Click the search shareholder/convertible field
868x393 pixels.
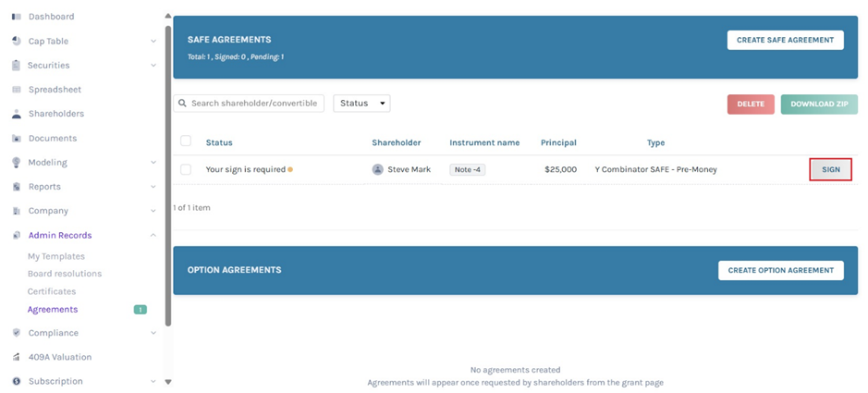pyautogui.click(x=250, y=104)
